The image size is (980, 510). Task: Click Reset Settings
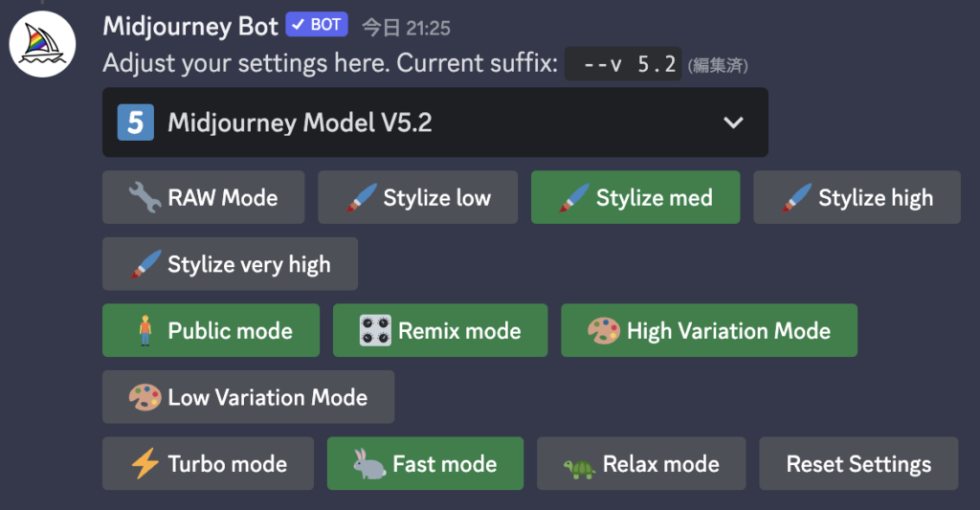click(x=858, y=464)
